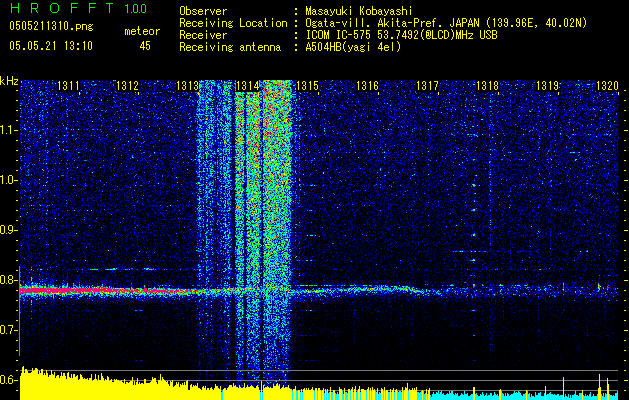The image size is (629, 400).
Task: Click the 1320 time marker
Action: click(607, 85)
